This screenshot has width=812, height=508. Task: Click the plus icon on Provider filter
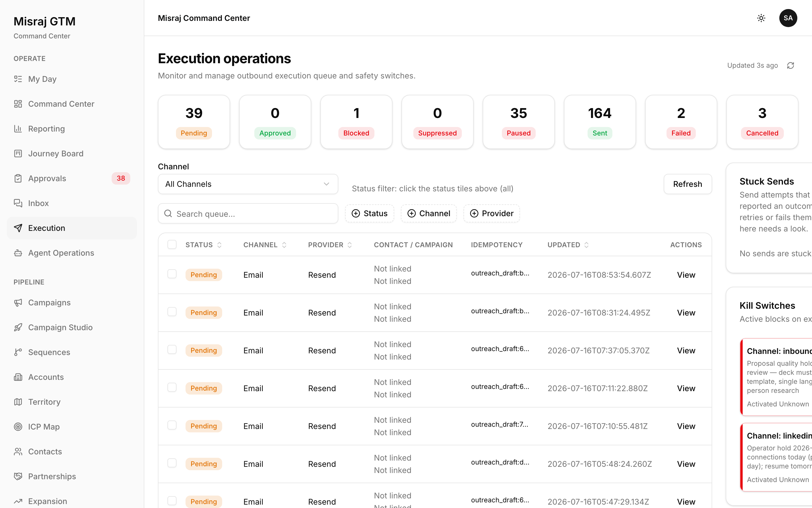tap(474, 214)
